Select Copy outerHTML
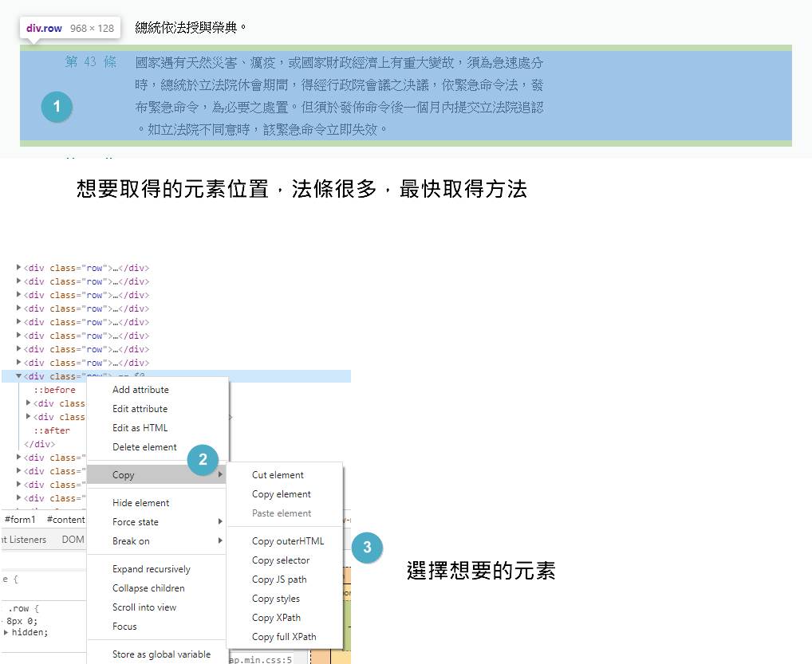This screenshot has width=812, height=664. pos(288,541)
